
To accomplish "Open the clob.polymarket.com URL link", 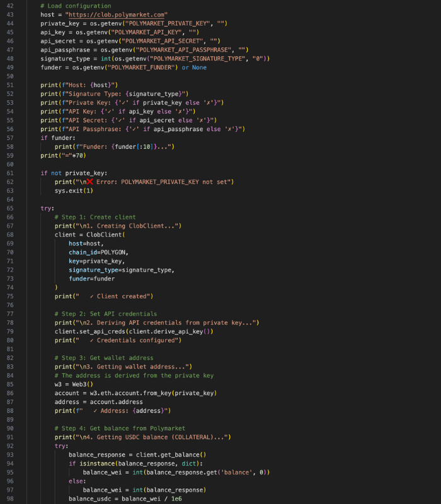I will tap(117, 14).
